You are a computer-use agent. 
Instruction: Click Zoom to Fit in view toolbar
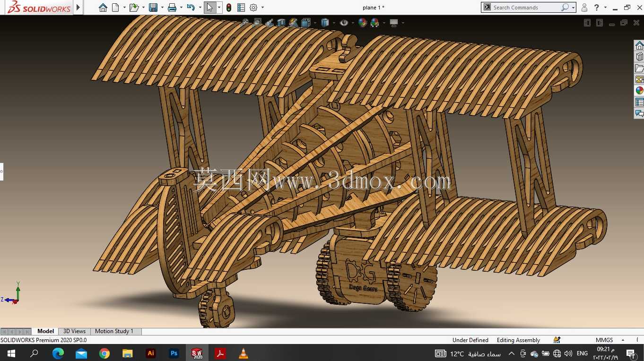[x=245, y=22]
